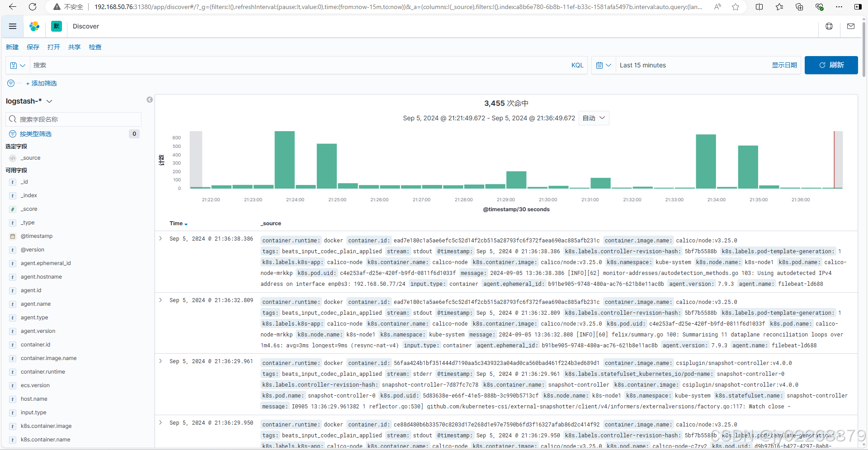The height and width of the screenshot is (450, 868).
Task: Click the histogram bar at 21:33:30
Action: coord(706,161)
